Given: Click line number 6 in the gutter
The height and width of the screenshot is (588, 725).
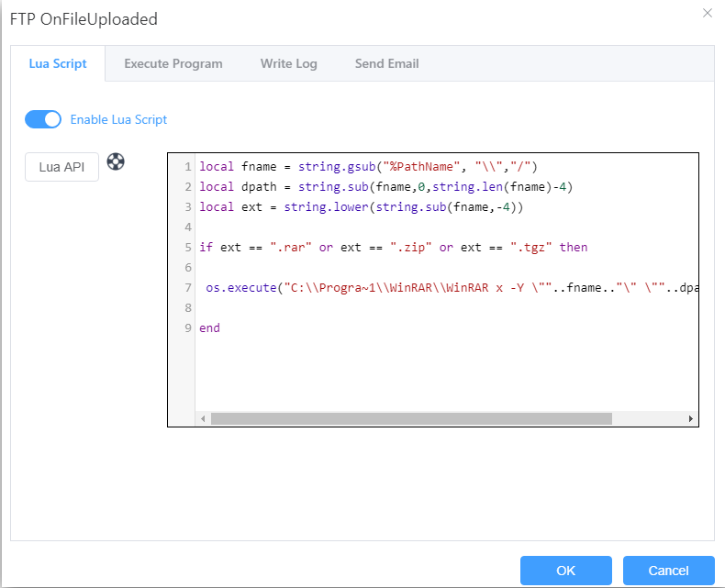Looking at the screenshot, I should click(188, 267).
